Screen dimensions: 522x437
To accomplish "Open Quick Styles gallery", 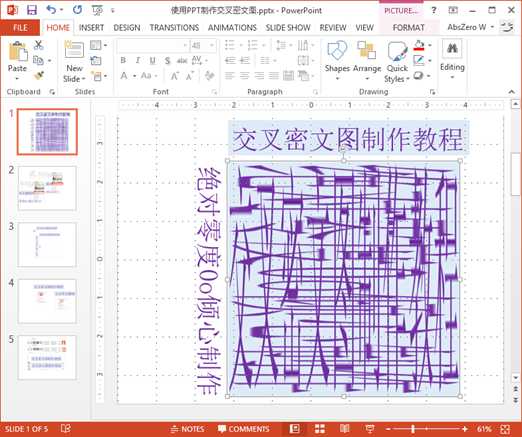I will [397, 61].
